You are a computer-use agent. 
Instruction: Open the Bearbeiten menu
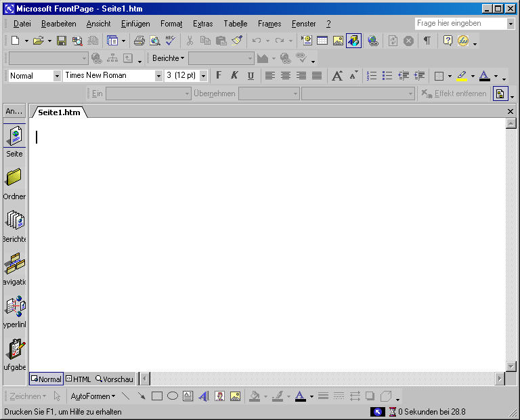tap(59, 24)
